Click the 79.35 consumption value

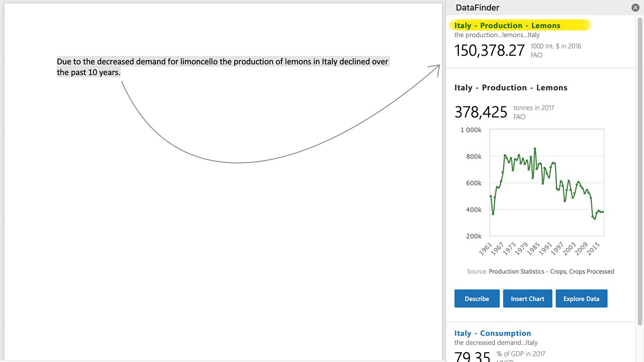point(472,356)
